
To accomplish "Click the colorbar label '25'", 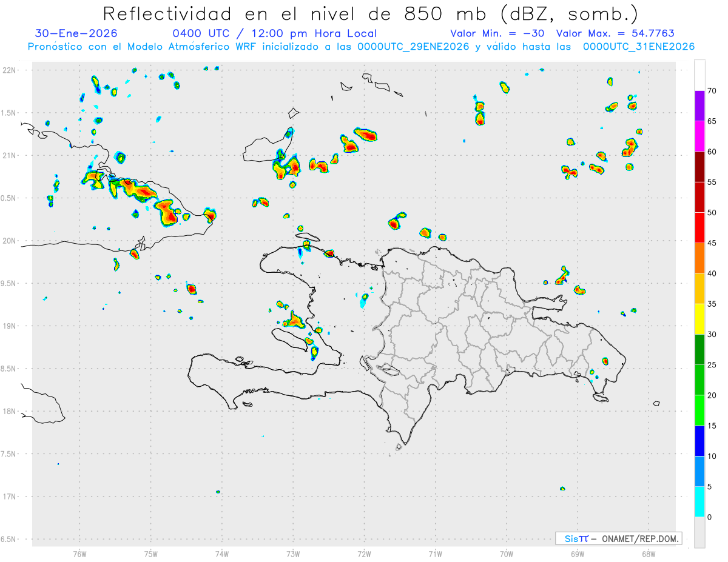I will point(712,365).
